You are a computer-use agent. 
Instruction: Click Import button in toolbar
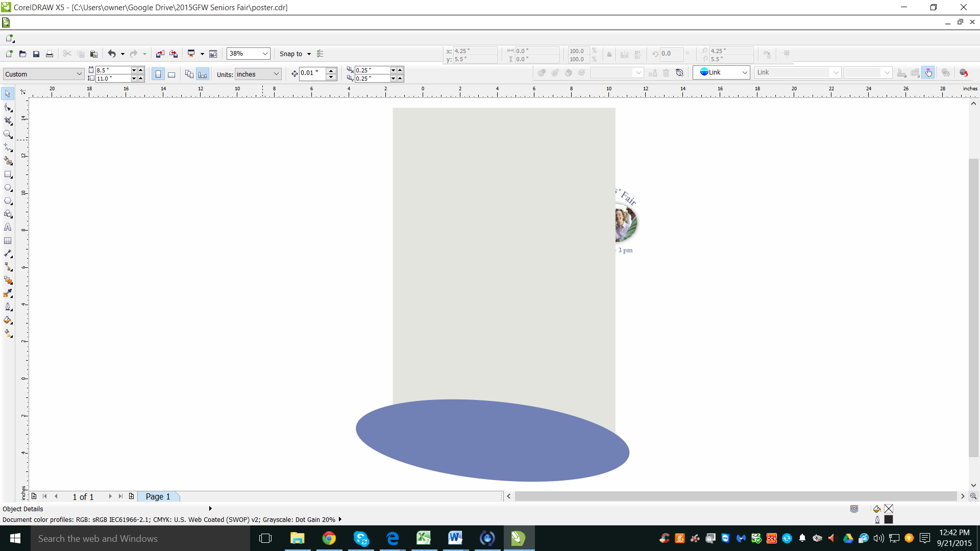click(161, 54)
